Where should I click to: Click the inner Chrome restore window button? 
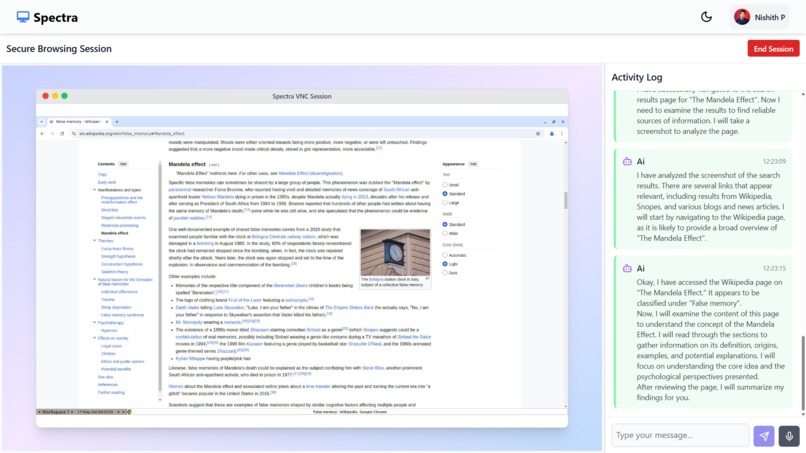click(x=554, y=122)
